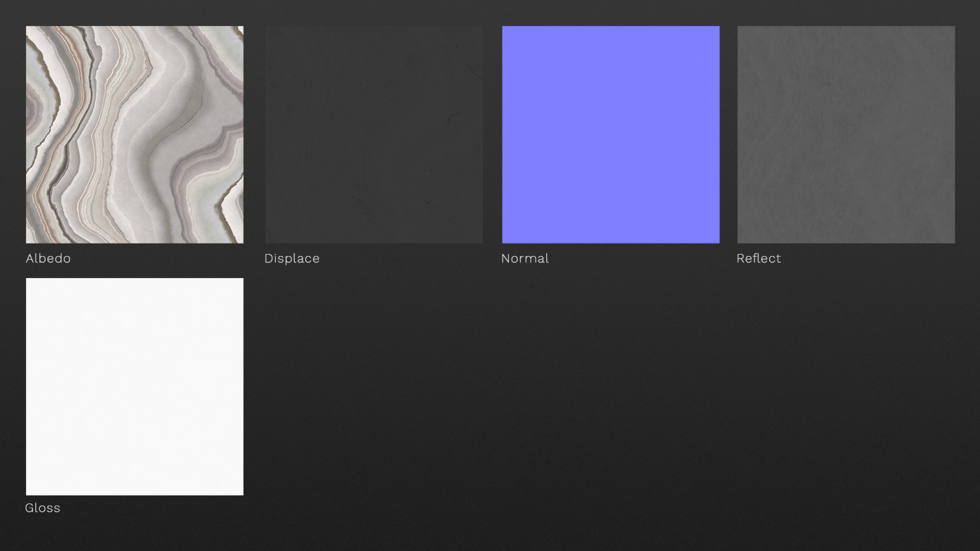Screen dimensions: 980x551
Task: Click the "Displace" label text
Action: tap(292, 259)
